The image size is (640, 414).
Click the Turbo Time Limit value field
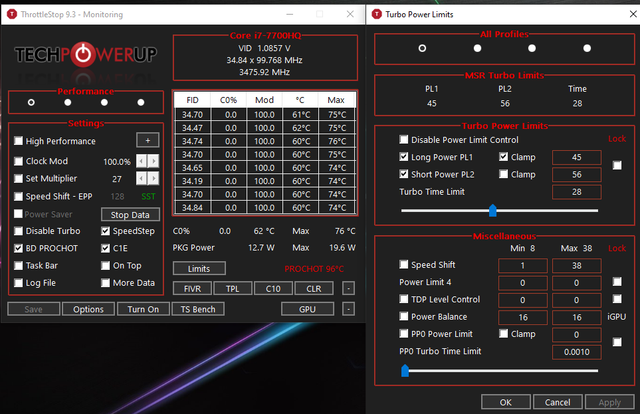[576, 192]
